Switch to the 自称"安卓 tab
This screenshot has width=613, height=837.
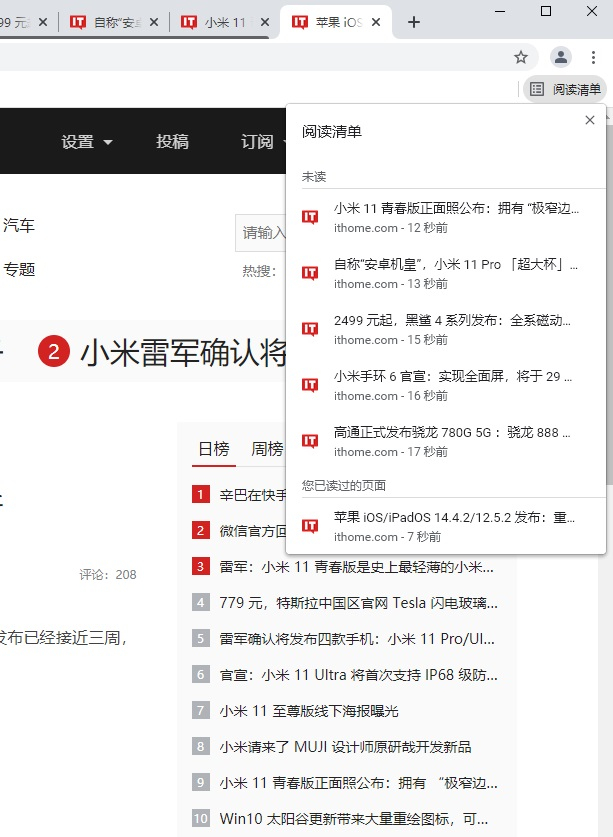point(114,22)
